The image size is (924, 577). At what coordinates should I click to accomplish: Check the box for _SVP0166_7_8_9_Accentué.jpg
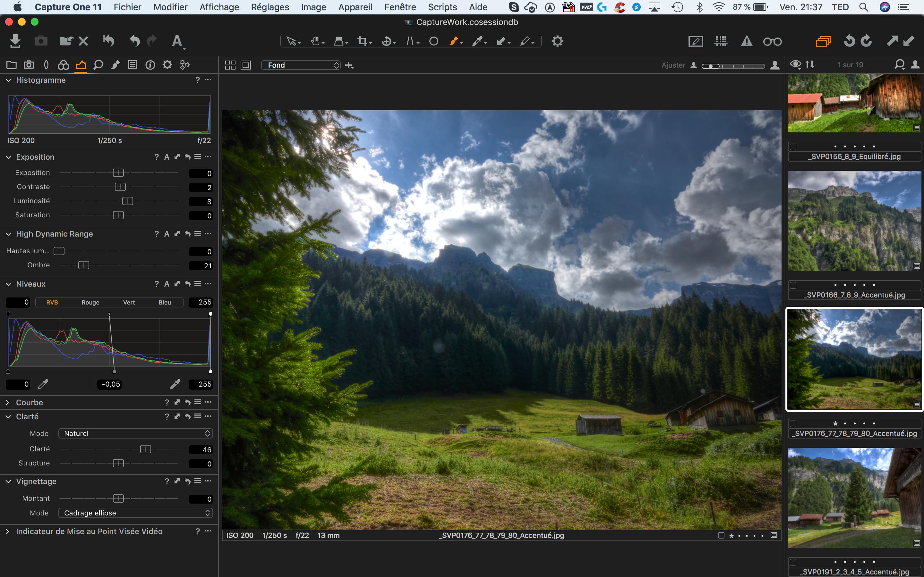point(793,285)
